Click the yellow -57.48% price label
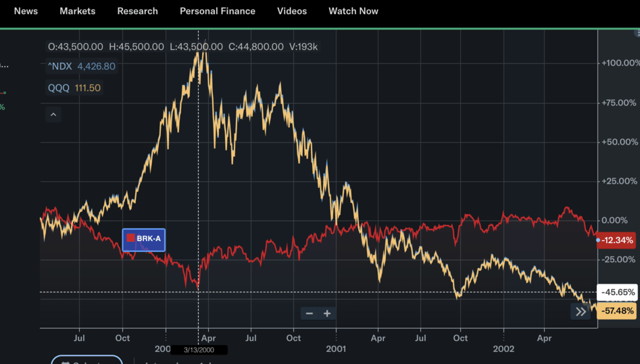The width and height of the screenshot is (640, 364). 618,311
